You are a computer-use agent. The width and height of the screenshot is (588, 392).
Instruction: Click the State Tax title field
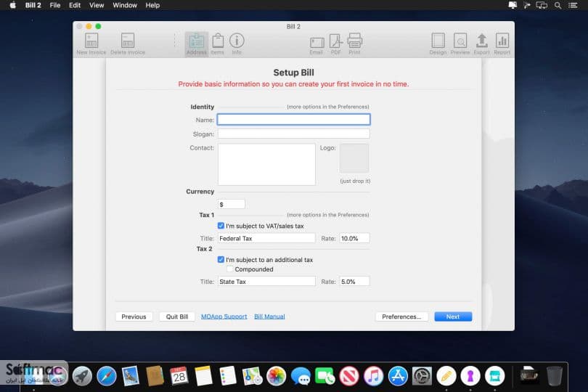pyautogui.click(x=266, y=282)
